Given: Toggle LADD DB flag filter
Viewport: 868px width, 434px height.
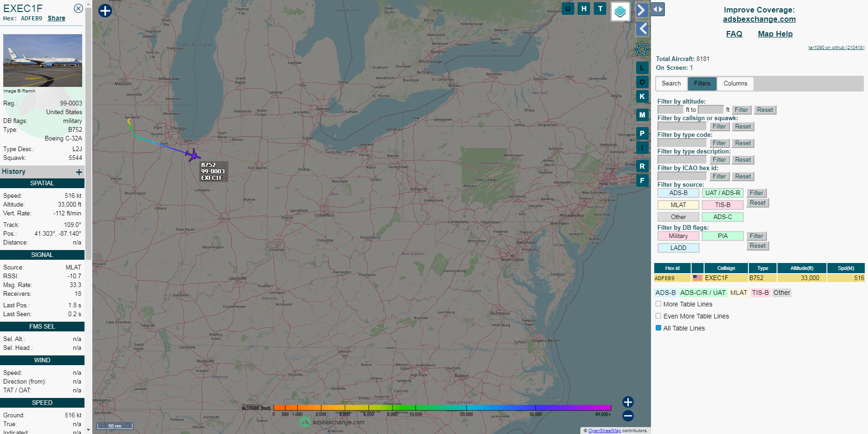Looking at the screenshot, I should tap(678, 248).
